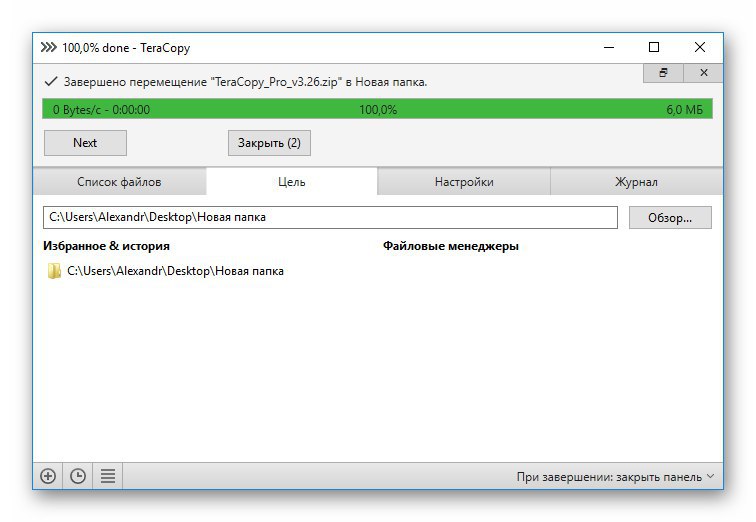The height and width of the screenshot is (522, 756).
Task: Close the transfer panel with small X
Action: coord(703,73)
